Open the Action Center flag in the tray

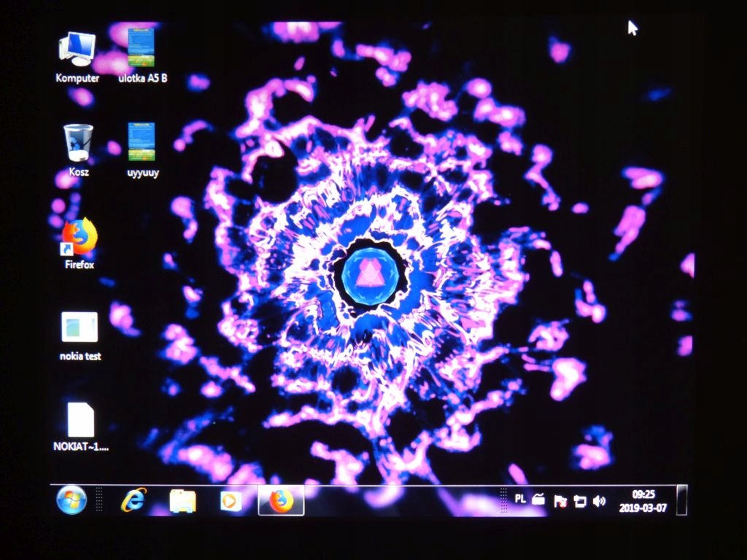[x=562, y=499]
